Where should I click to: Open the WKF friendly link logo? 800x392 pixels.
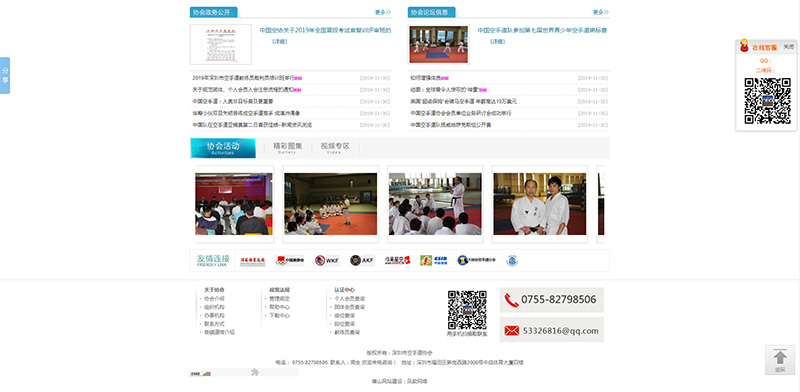pos(327,260)
